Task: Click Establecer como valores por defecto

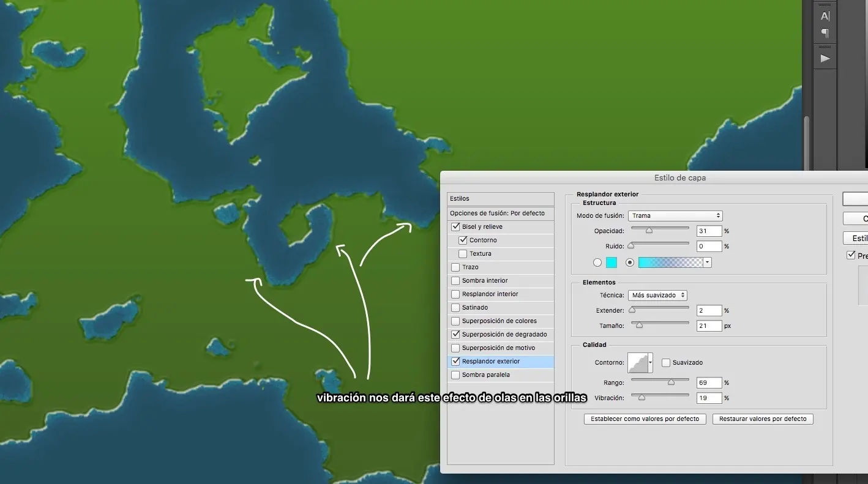Action: (x=645, y=419)
